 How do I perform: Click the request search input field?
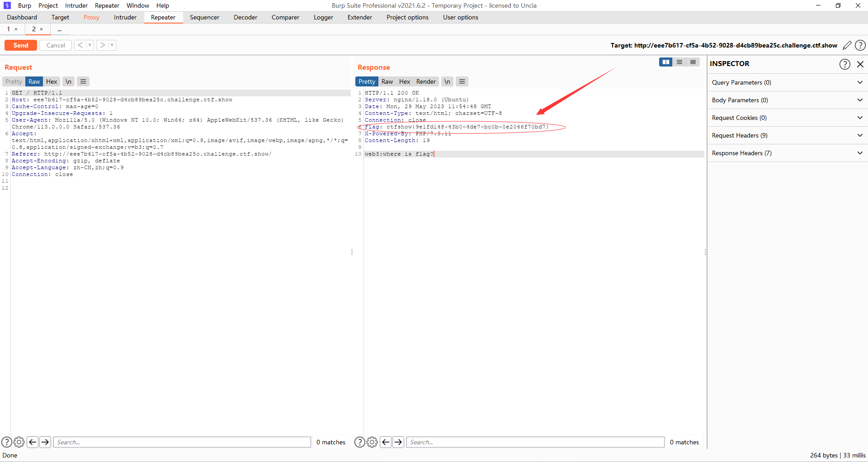(182, 442)
